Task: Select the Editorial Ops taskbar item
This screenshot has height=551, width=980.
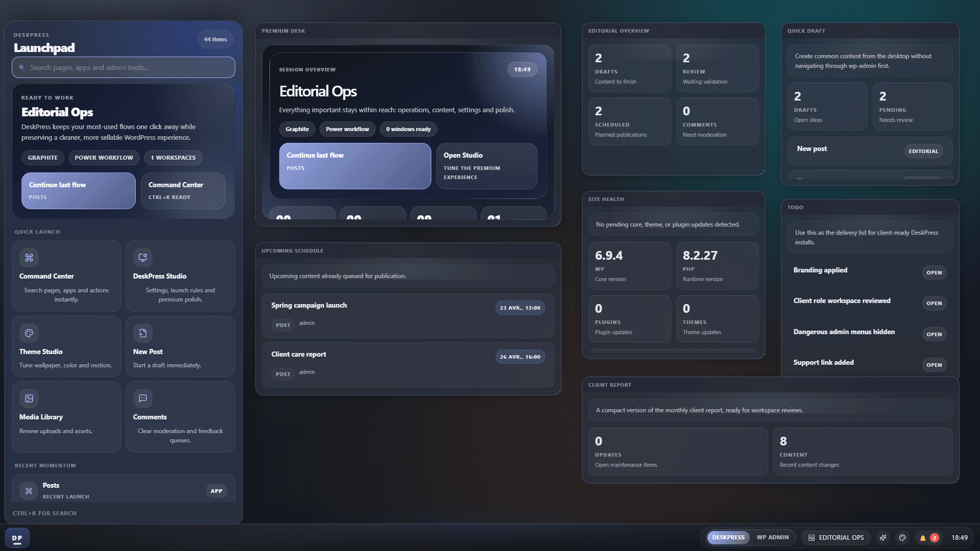Action: [836, 537]
